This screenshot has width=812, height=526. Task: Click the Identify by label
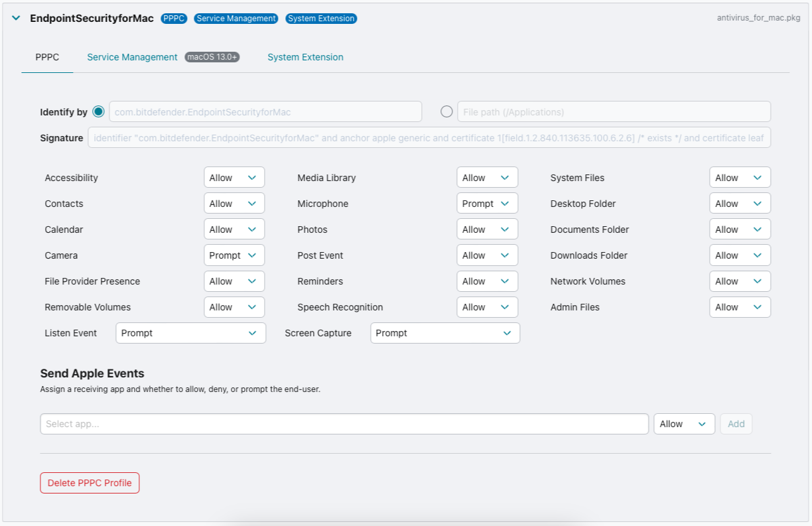64,112
